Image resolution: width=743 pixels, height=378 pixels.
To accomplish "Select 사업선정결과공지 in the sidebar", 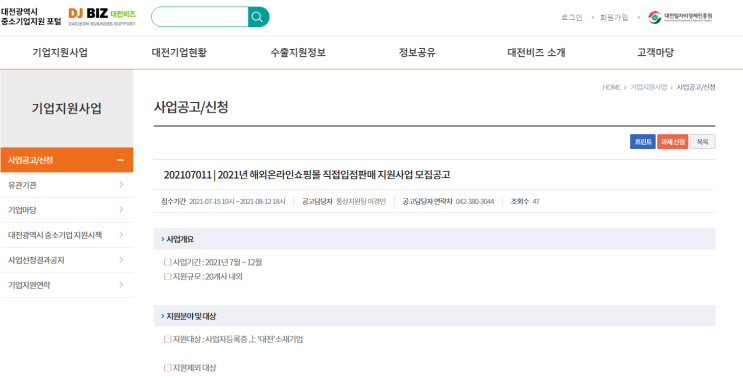I will tap(66, 260).
